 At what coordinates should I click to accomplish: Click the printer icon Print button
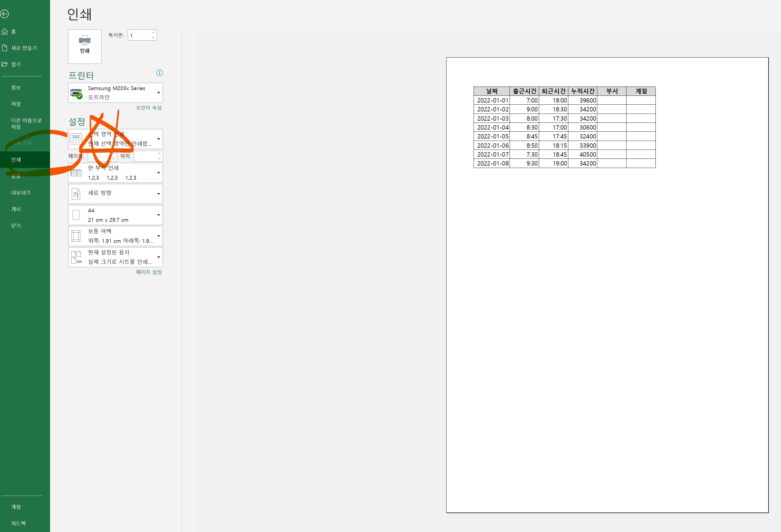(x=85, y=46)
